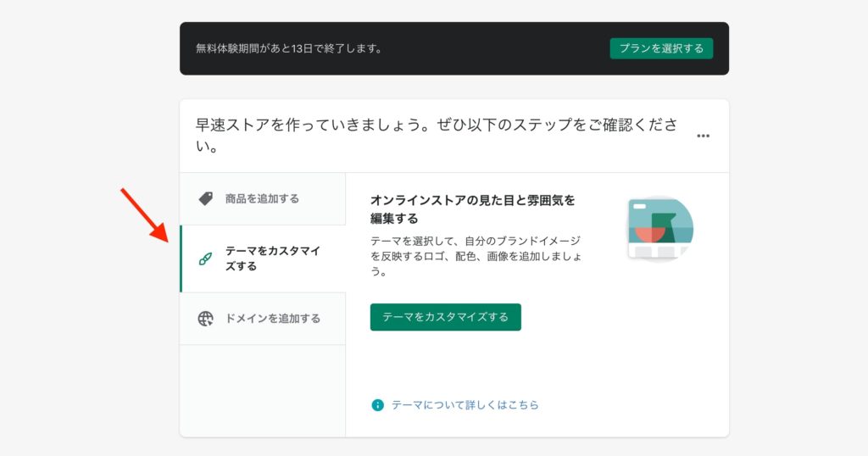Select the 商品を追加する tab

click(262, 198)
